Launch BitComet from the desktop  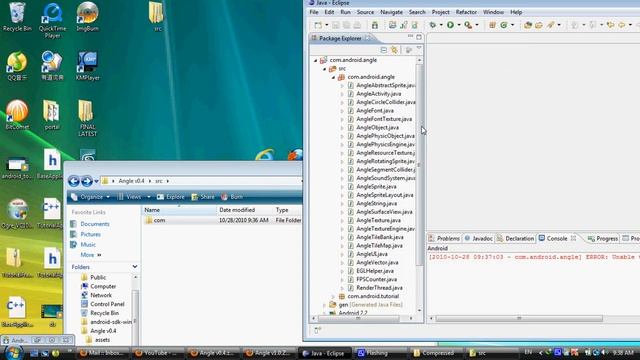(17, 115)
